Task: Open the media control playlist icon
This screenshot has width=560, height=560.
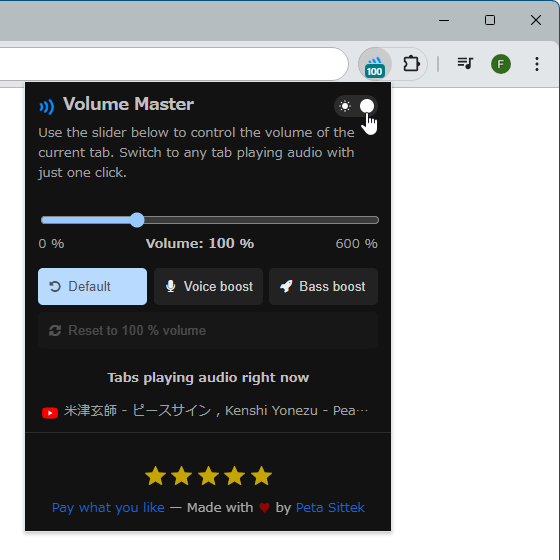Action: (x=465, y=64)
